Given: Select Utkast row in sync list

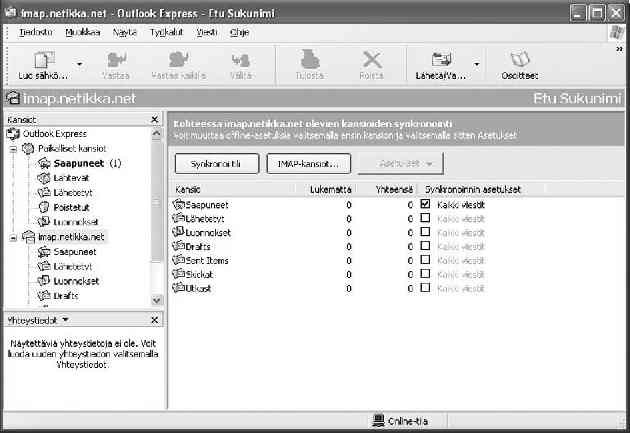Looking at the screenshot, I should click(329, 288).
